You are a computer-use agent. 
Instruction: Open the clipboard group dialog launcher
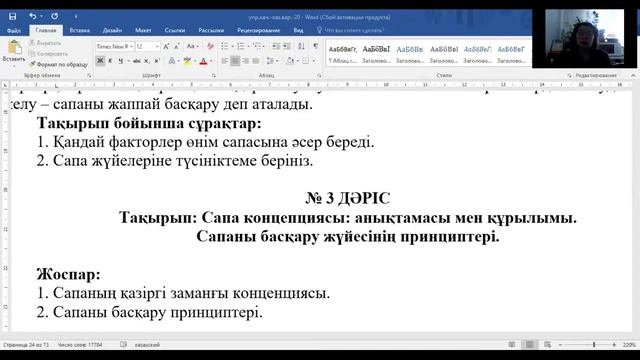[x=89, y=76]
